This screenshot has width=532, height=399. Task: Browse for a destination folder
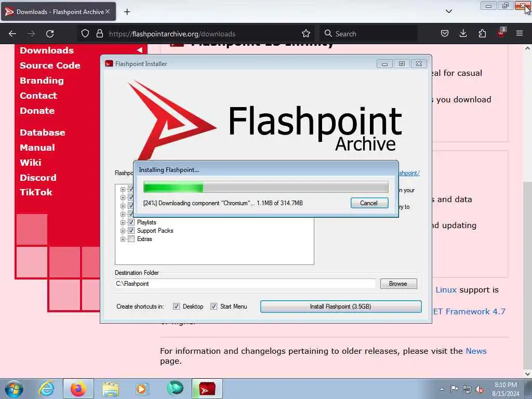click(398, 284)
